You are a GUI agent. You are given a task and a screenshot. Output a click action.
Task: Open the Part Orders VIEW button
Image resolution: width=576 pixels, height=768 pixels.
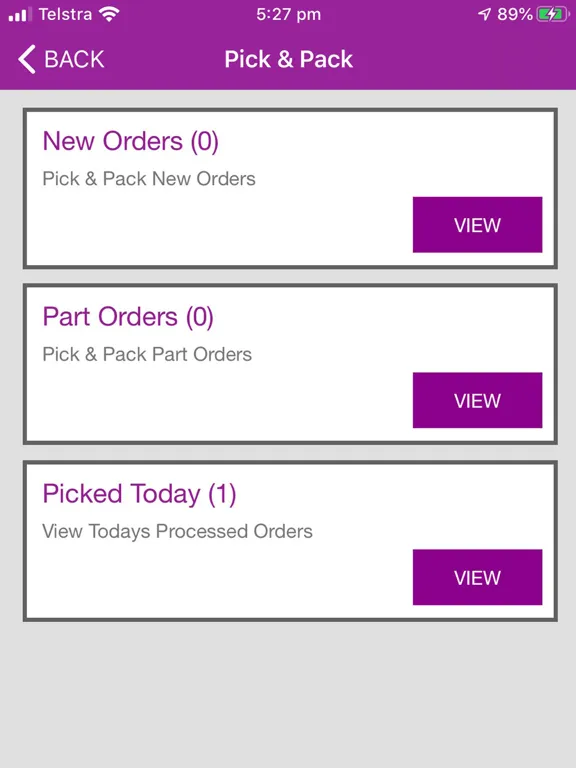477,400
